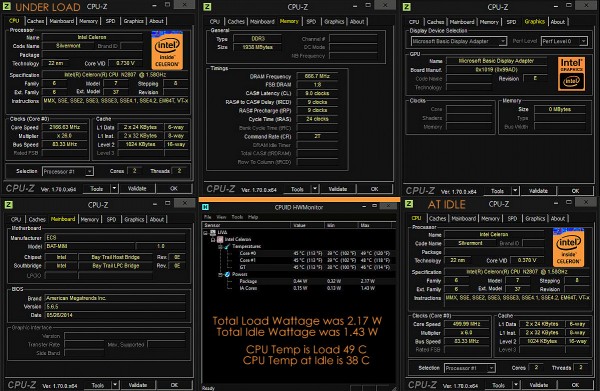Click the Intel Celeron chip icon in HWMonitor tree
This screenshot has height=391, width=600.
(220, 239)
